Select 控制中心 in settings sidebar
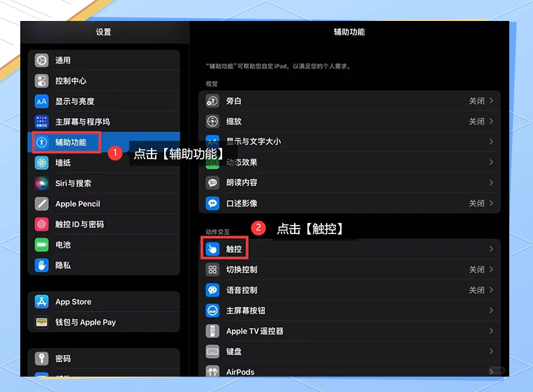Viewport: 533px width, 392px height. pyautogui.click(x=103, y=81)
